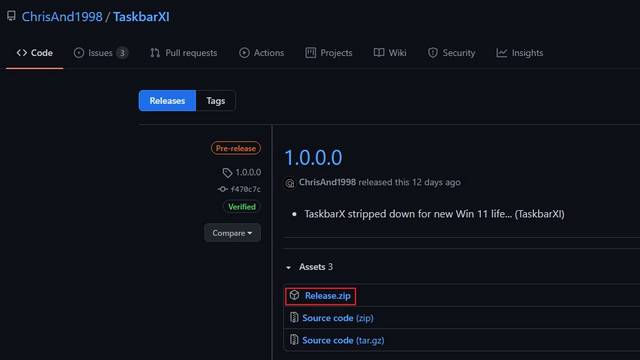This screenshot has height=360, width=640.
Task: Select the Releases tab
Action: click(167, 100)
